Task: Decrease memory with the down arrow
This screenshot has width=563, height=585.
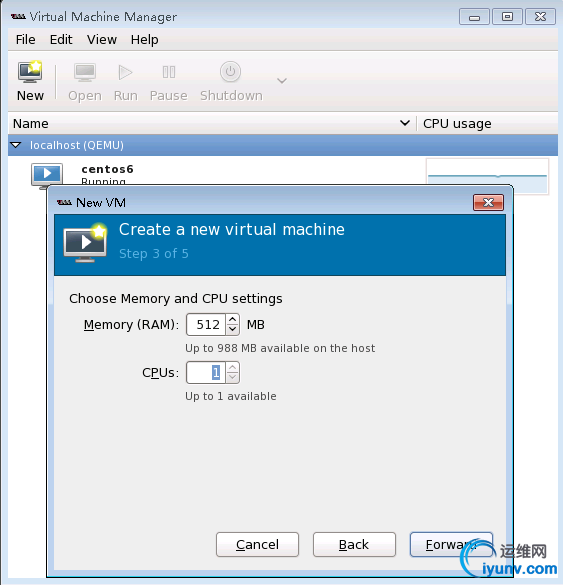Action: pyautogui.click(x=232, y=329)
